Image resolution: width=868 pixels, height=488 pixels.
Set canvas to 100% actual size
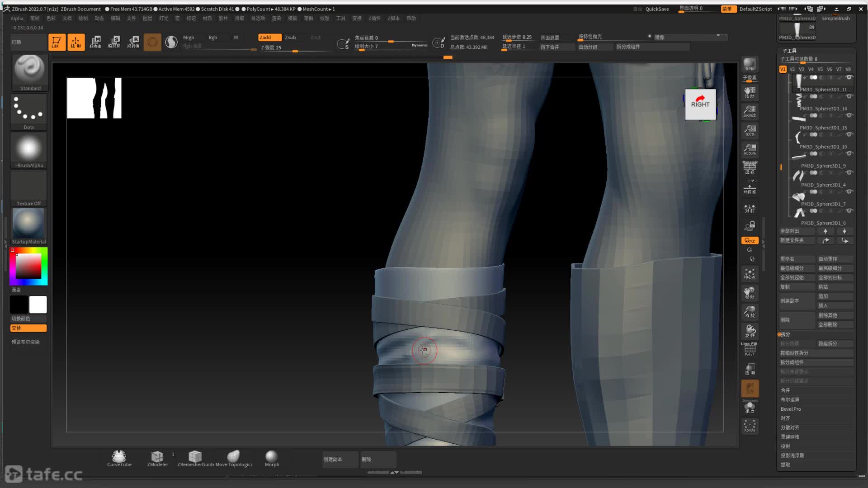point(750,130)
